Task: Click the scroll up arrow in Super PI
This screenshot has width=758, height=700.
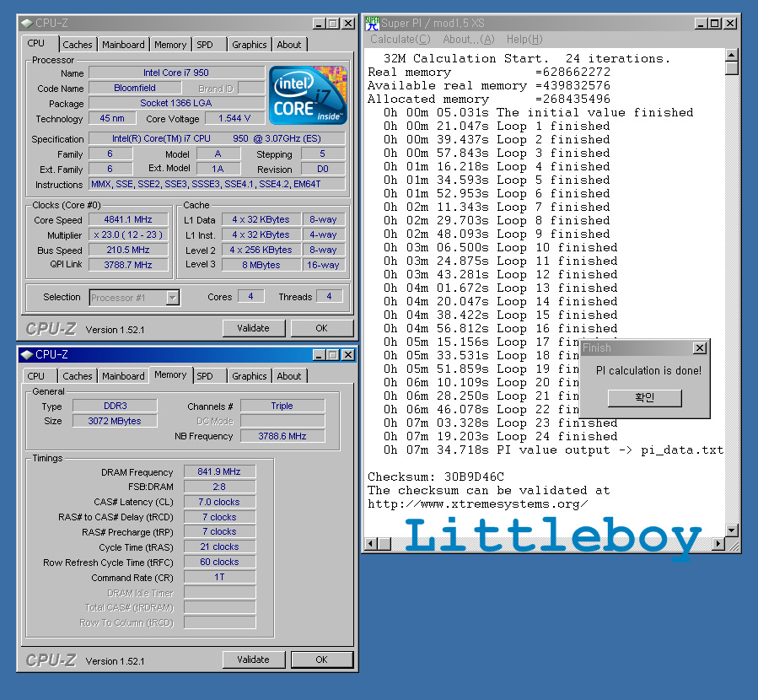Action: (731, 55)
